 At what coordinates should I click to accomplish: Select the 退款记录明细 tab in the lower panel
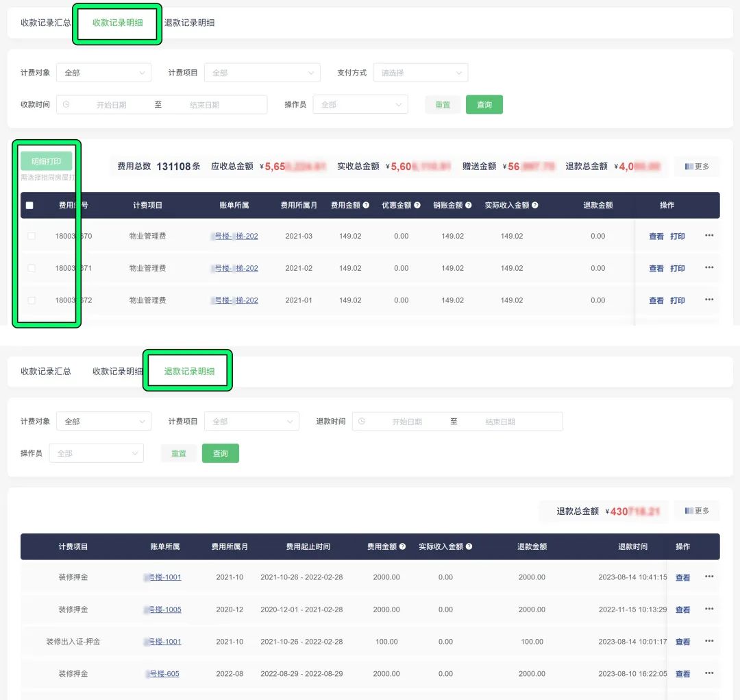(x=189, y=371)
